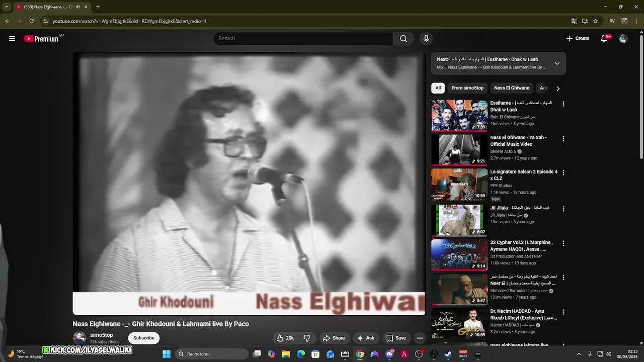Screen dimensions: 644x362
Task: Open Chrome three-dot menu
Action: click(636, 21)
